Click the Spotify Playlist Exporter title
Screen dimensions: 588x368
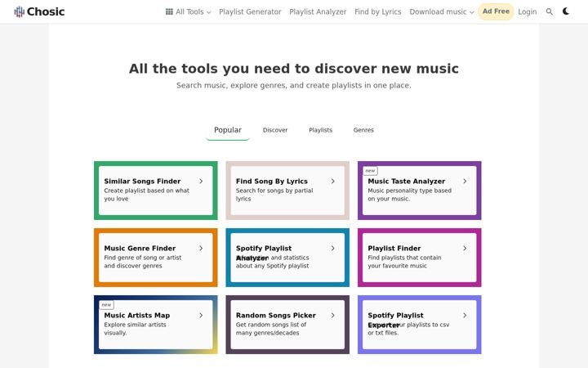pyautogui.click(x=395, y=320)
